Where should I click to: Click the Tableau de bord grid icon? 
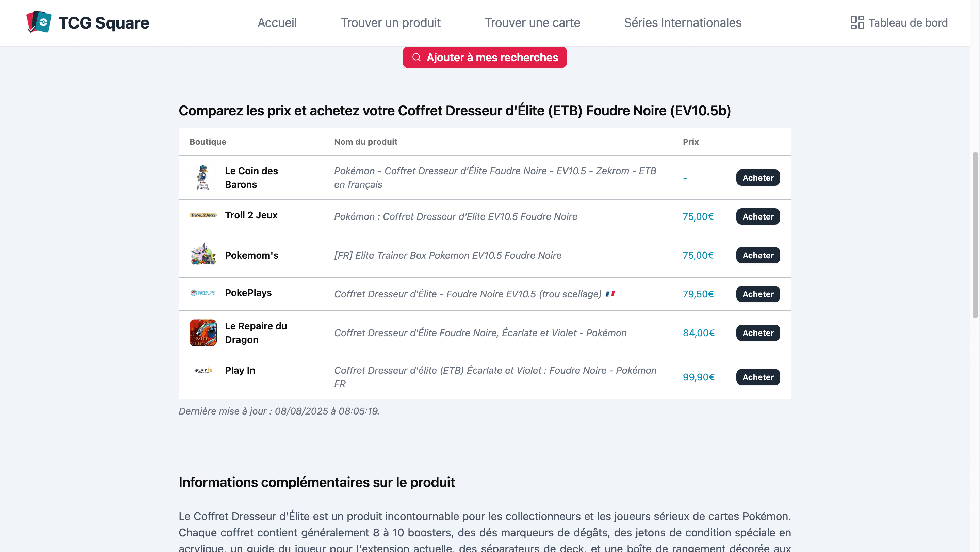pos(857,22)
